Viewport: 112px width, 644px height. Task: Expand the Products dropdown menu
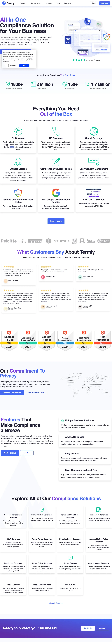coord(23,3)
